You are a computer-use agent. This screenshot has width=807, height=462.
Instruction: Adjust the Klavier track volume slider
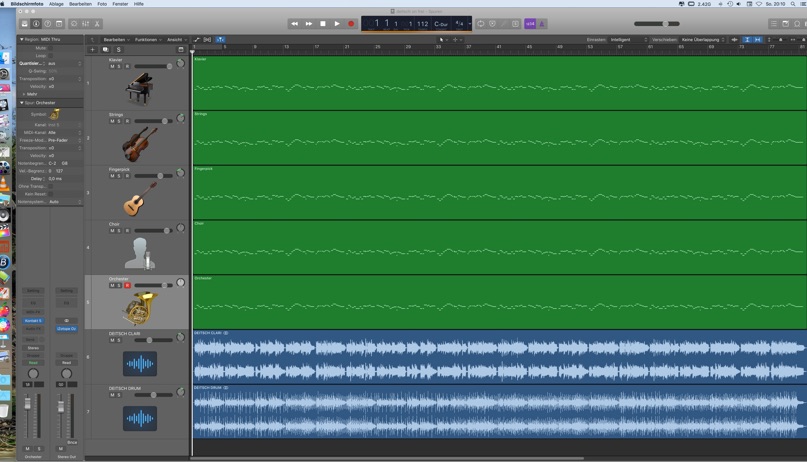tap(153, 66)
